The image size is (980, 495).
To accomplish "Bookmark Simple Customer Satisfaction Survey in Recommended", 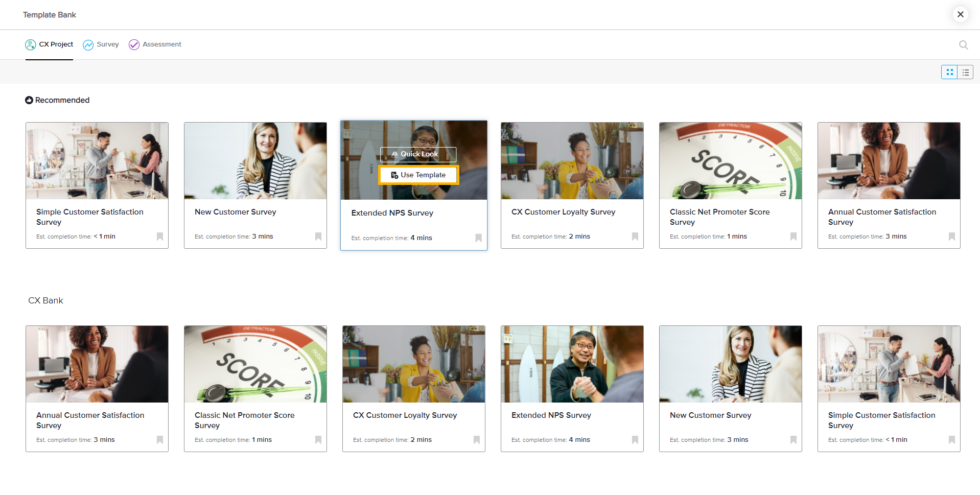I will [x=160, y=237].
